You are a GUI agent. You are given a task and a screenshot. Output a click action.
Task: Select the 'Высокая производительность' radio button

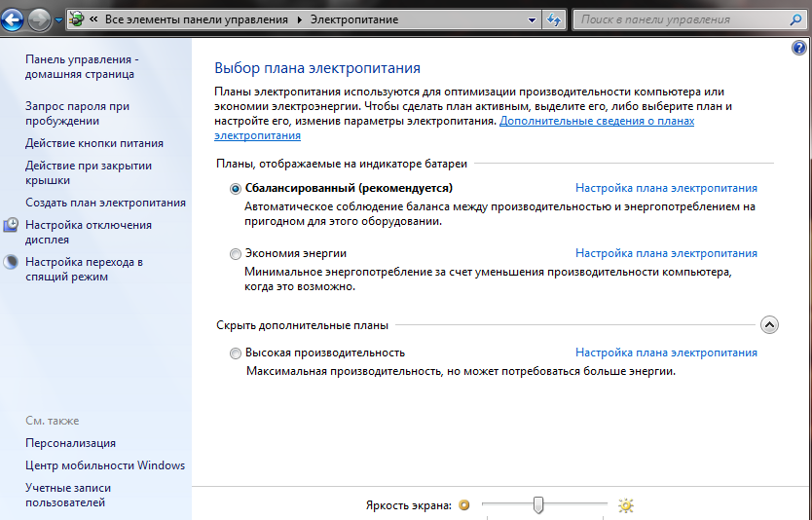click(236, 353)
